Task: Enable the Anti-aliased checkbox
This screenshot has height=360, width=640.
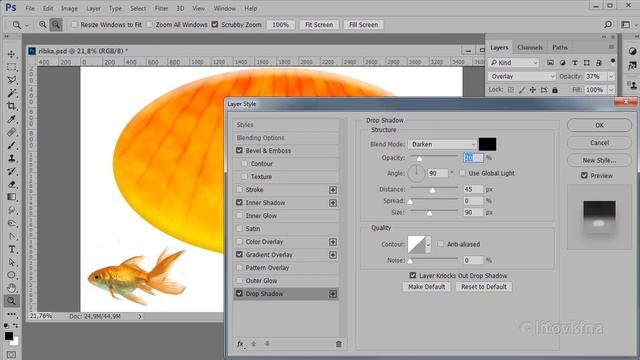Action: click(x=440, y=244)
